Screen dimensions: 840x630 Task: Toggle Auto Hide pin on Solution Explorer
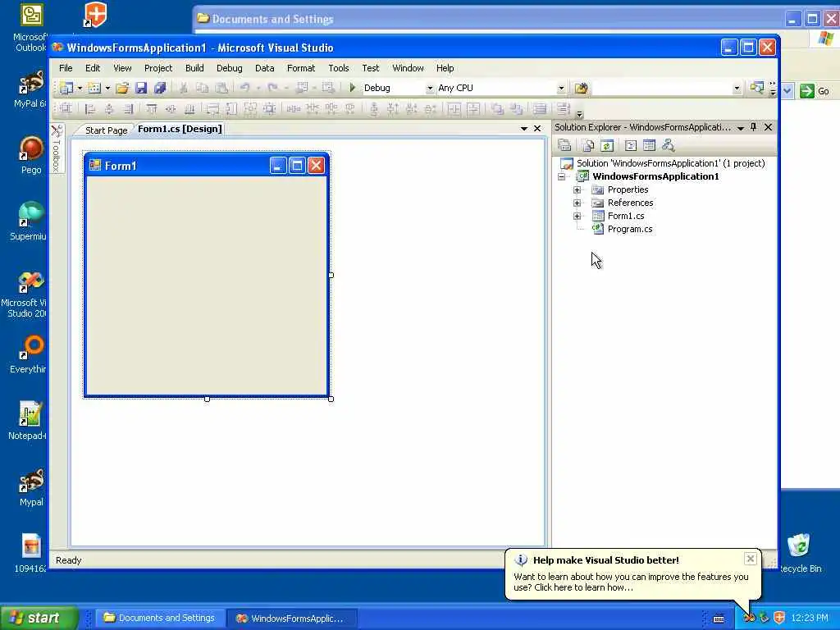[x=753, y=127]
